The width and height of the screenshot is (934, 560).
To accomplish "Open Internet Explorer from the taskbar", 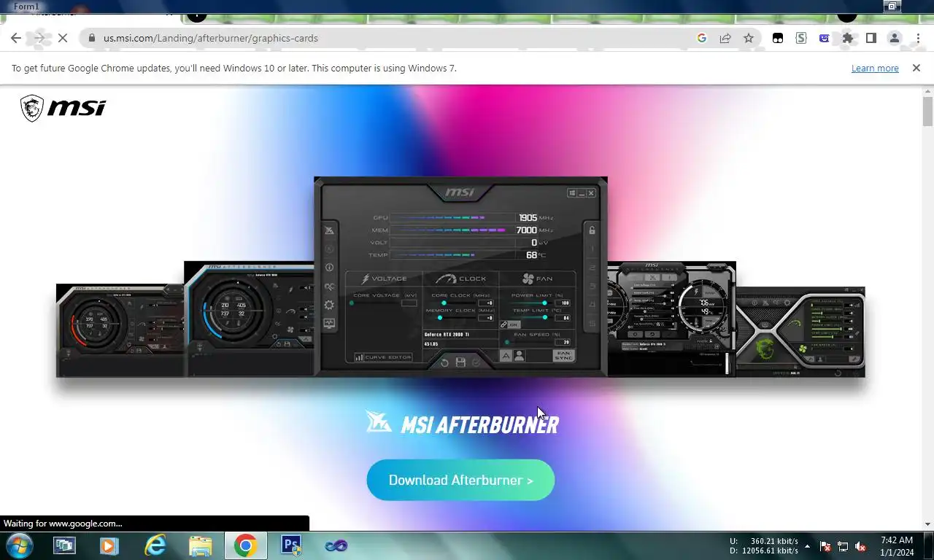I will pos(155,545).
